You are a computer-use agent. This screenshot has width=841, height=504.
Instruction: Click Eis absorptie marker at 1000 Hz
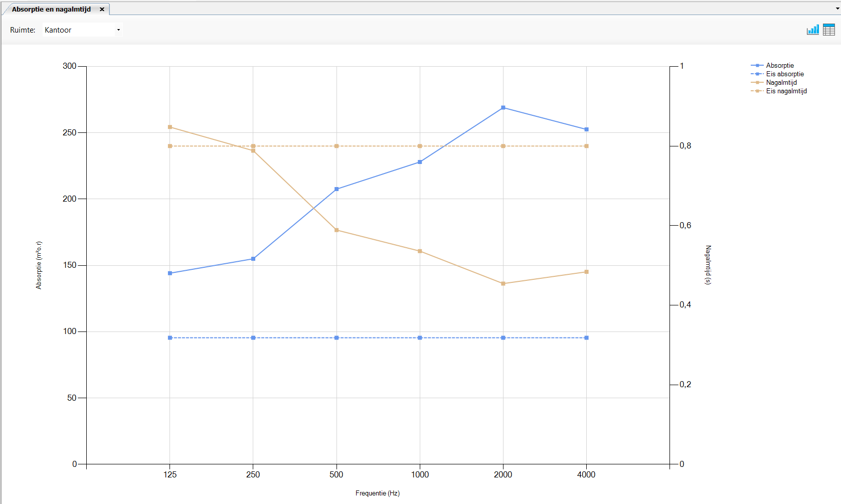(420, 338)
